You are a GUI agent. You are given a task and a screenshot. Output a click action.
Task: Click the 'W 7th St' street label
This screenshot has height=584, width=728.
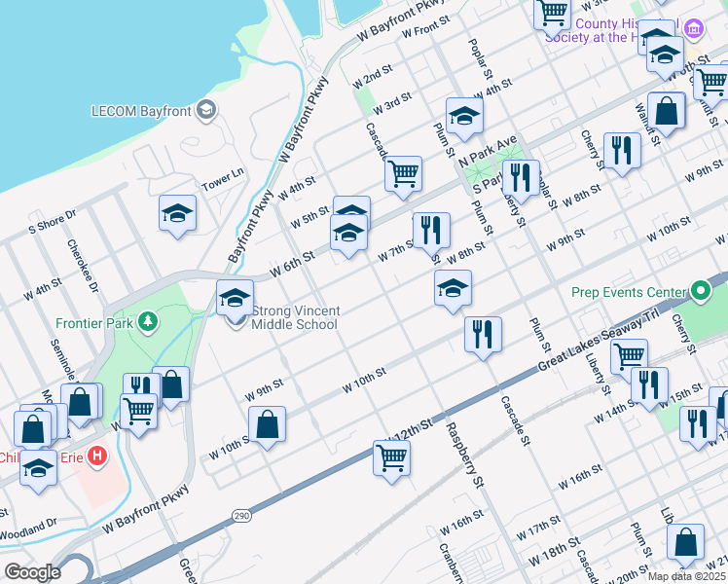[x=396, y=250]
